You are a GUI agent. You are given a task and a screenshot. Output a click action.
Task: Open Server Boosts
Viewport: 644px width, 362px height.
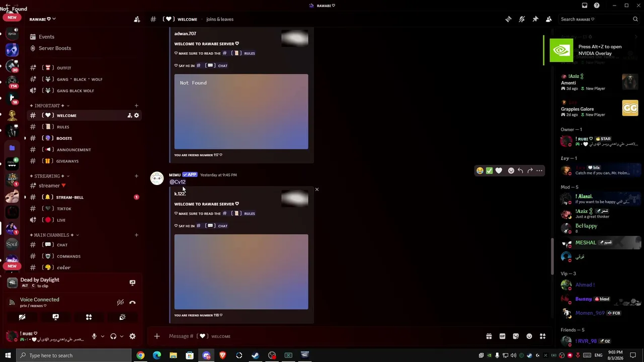pyautogui.click(x=55, y=48)
